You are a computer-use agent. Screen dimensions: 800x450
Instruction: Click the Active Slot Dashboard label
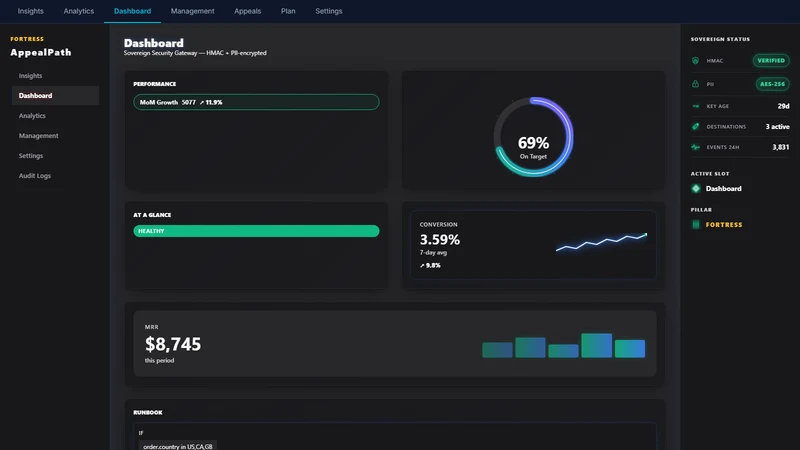pyautogui.click(x=723, y=189)
